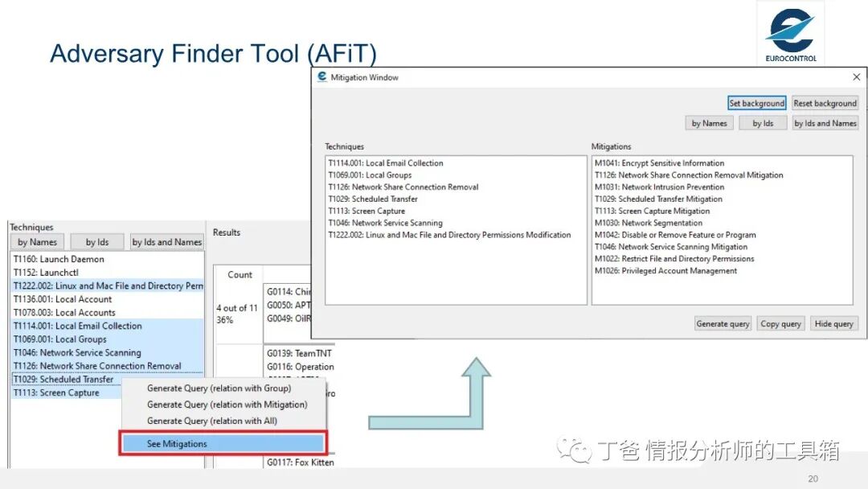The image size is (868, 489).
Task: Select T1136.001: Local Account in main list
Action: 107,299
